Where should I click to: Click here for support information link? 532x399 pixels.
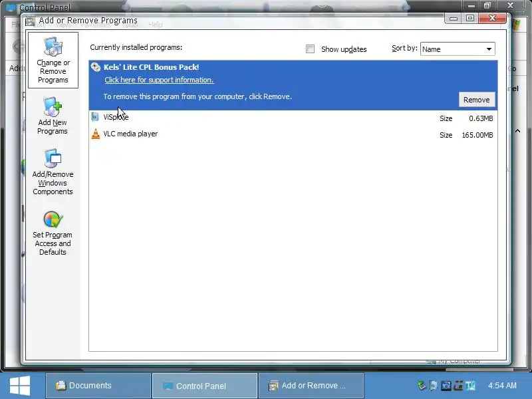click(x=159, y=80)
